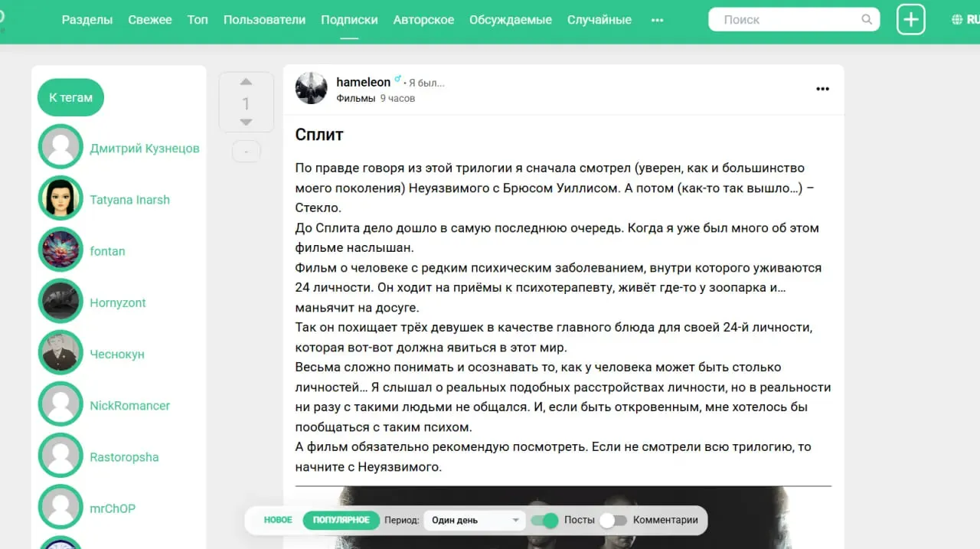This screenshot has width=980, height=549.
Task: Click mrChOP's avatar icon
Action: coord(60,507)
